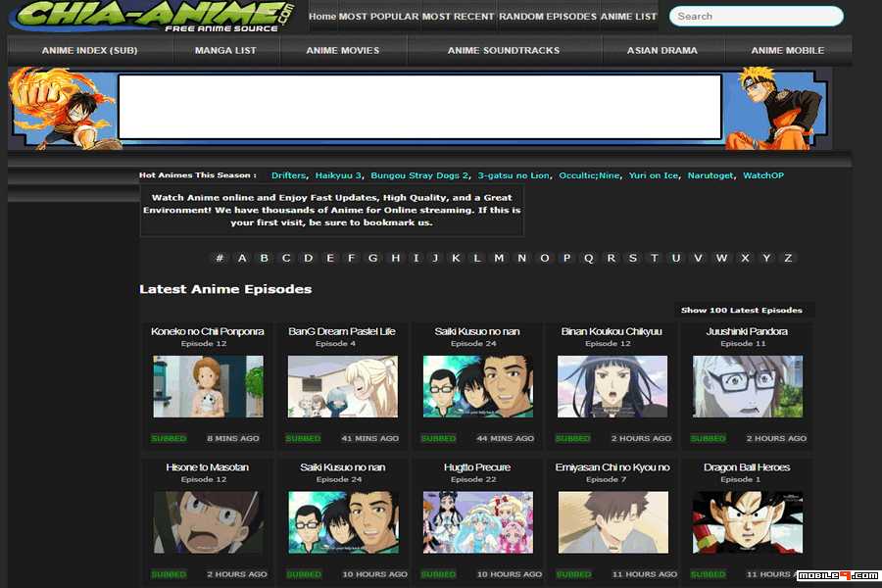Screen dimensions: 882x588
Task: Open the Binan Koukou Chikyuu title
Action: coord(612,331)
